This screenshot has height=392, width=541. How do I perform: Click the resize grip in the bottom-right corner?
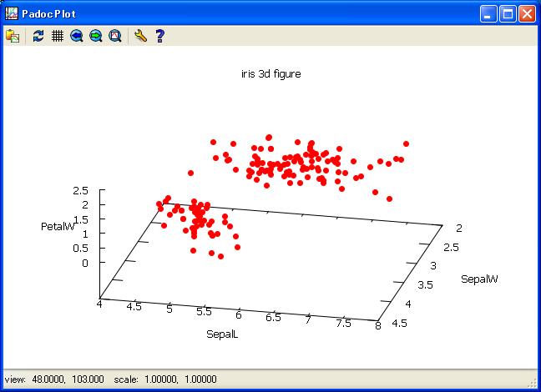(533, 384)
